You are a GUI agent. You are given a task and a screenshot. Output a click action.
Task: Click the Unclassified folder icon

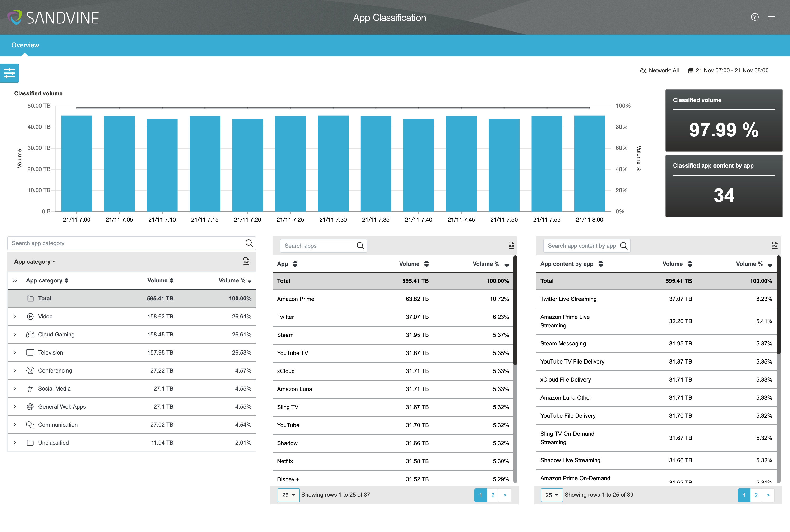click(30, 443)
